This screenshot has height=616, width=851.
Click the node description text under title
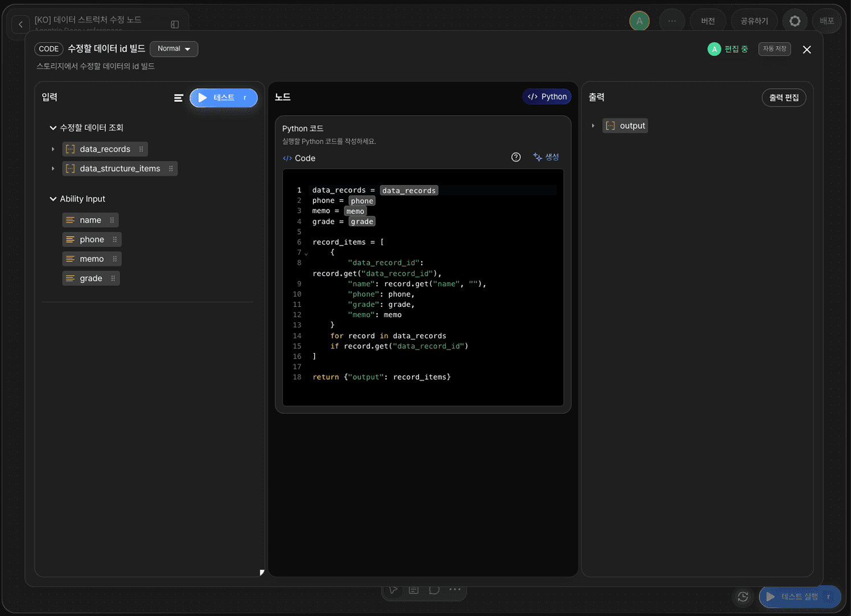pos(96,66)
